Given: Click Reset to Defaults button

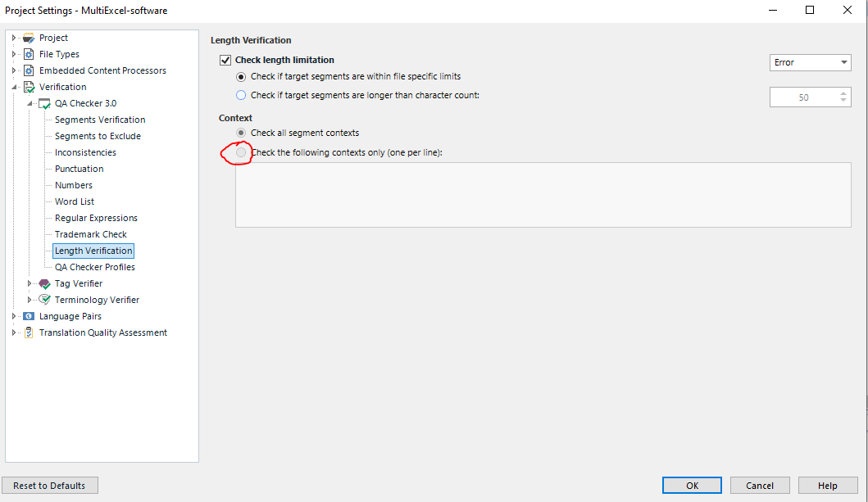Looking at the screenshot, I should tap(50, 486).
